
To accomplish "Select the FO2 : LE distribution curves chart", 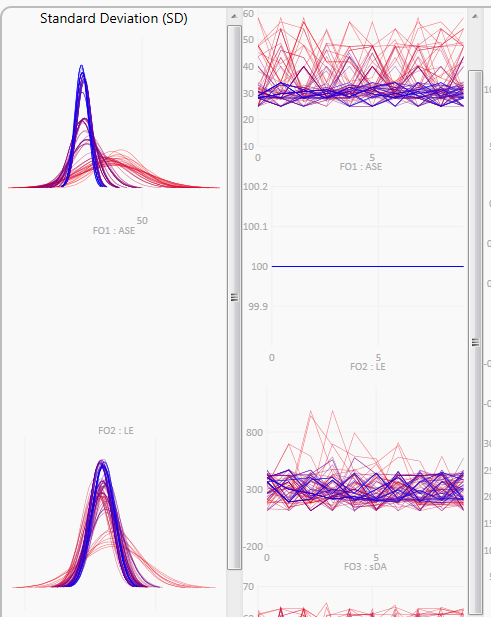I will (114, 523).
